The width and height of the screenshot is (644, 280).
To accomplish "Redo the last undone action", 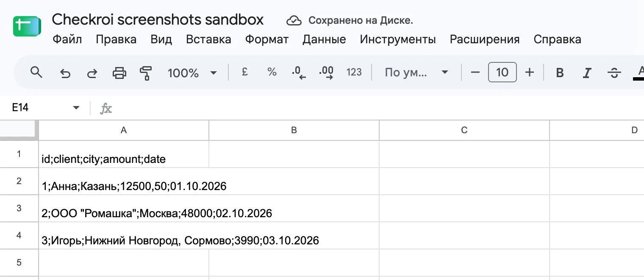I will 92,73.
